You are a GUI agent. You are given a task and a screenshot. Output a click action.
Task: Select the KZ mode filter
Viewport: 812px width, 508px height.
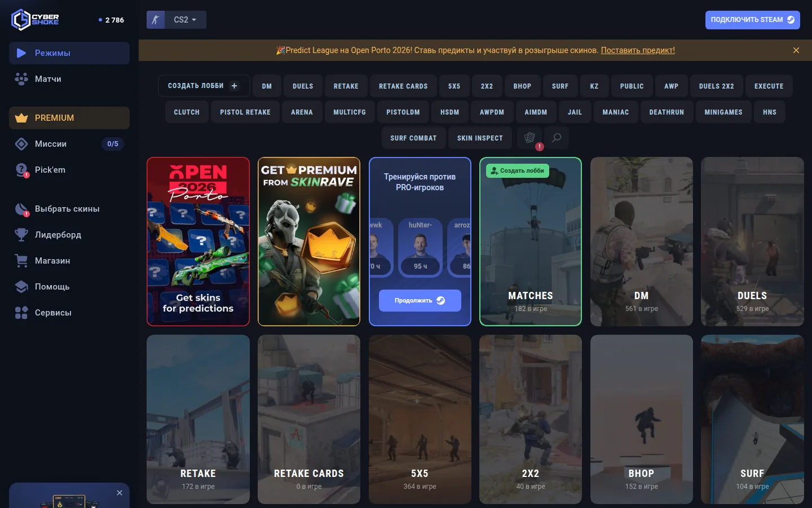[594, 86]
